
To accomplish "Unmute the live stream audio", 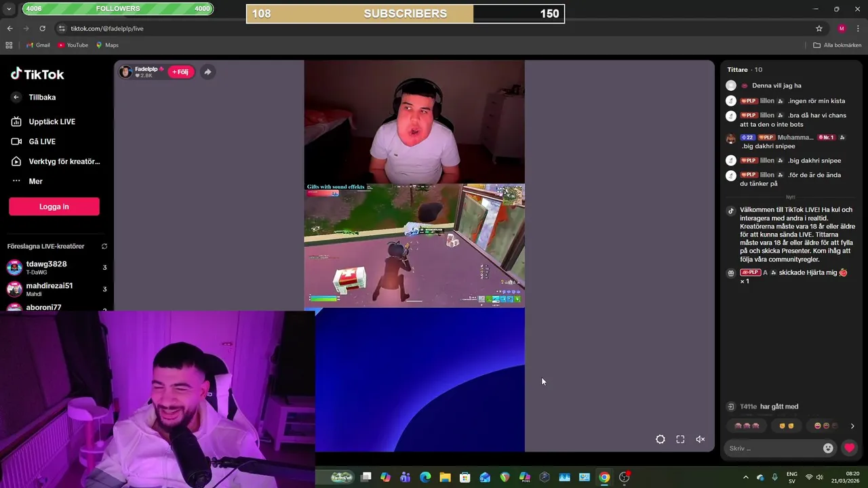I will [701, 439].
